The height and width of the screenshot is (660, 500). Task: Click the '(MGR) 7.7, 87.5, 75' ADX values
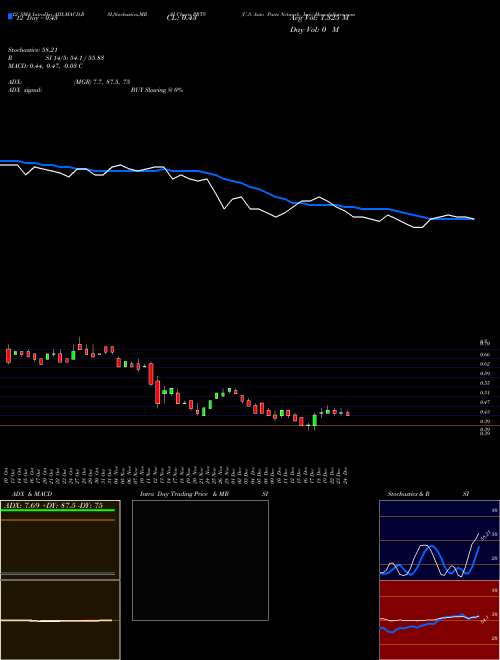(102, 82)
